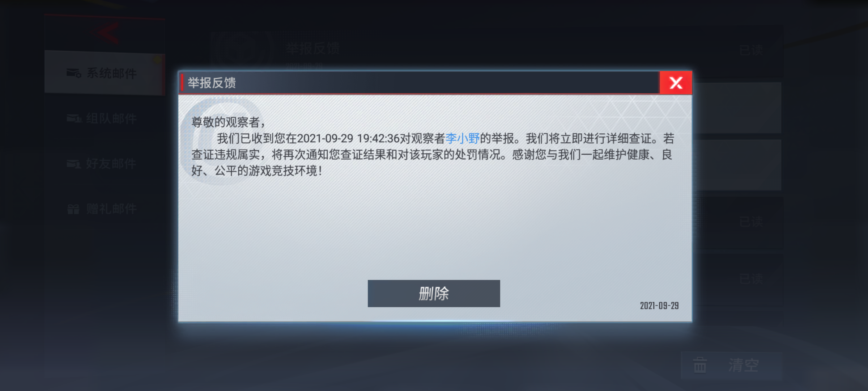Go to the 赠礼邮件 tab

105,209
